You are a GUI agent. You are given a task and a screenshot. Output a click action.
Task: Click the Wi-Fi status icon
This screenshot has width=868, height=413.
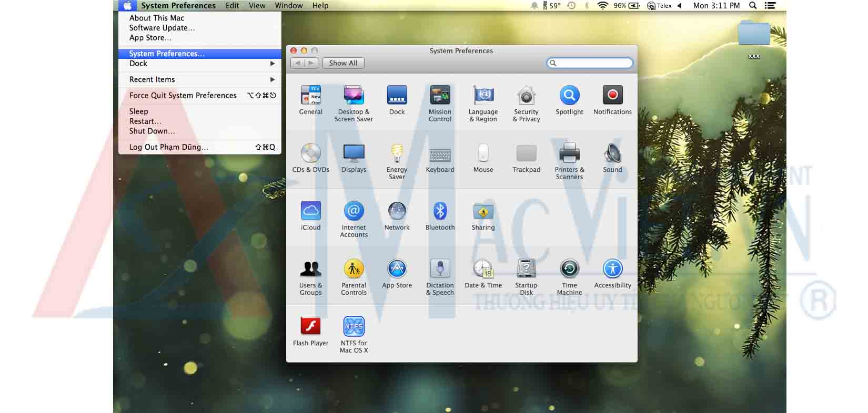click(x=603, y=6)
